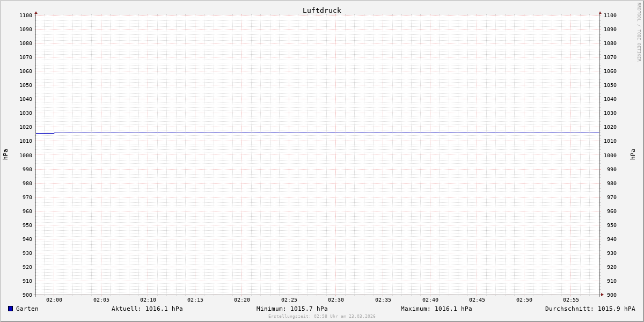644x322 pixels.
Task: Click the RRDTOOL / TOBI OETIKER watermark
Action: 639,32
